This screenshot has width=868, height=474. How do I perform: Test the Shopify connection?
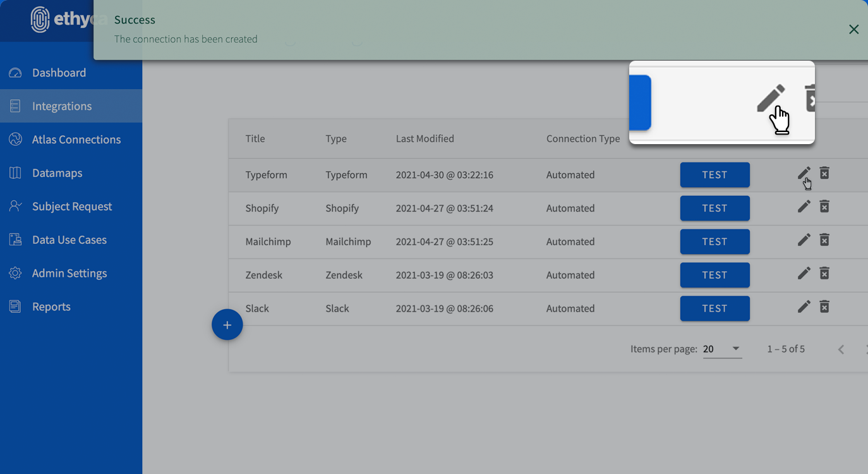(714, 209)
